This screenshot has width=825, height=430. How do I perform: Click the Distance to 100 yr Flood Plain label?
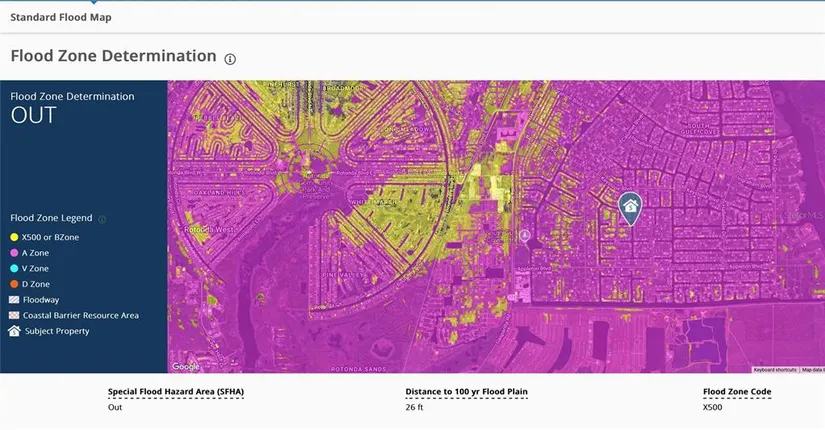tap(466, 392)
